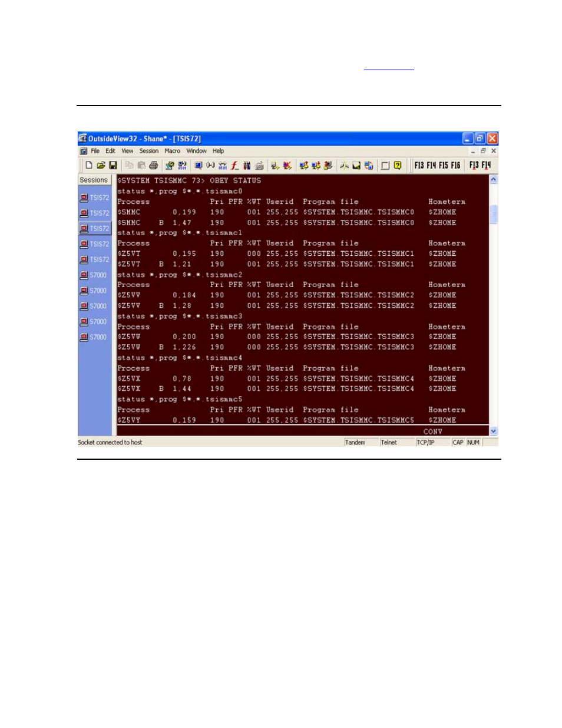
Task: Click the Save floppy disk icon
Action: point(113,166)
